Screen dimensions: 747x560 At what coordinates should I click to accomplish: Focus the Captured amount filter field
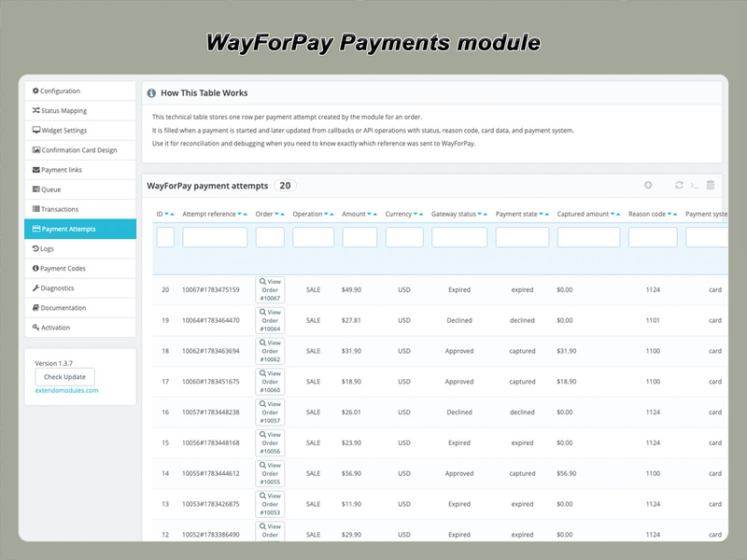pyautogui.click(x=589, y=237)
